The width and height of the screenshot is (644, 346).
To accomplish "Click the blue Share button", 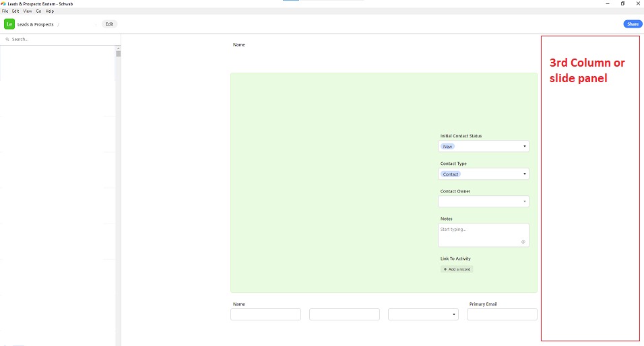I will tap(633, 24).
